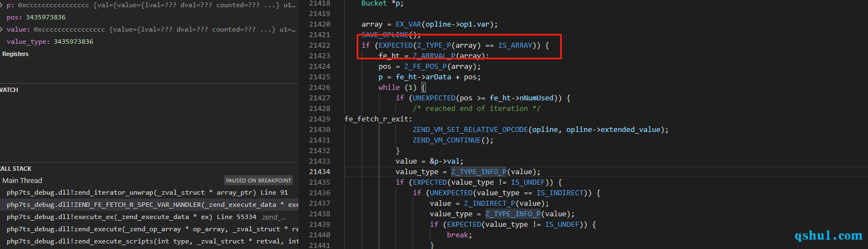868x249 pixels.
Task: Click ZEND_VM_CONTINUE() call
Action: click(x=453, y=140)
